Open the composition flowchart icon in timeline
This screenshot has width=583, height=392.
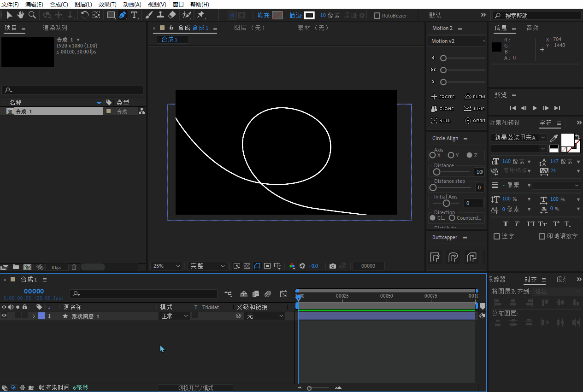click(x=228, y=294)
